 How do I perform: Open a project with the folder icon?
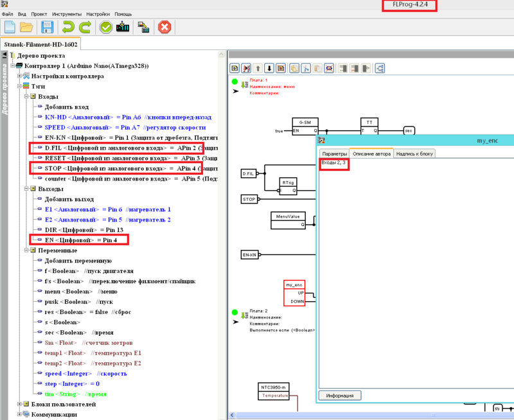26,27
